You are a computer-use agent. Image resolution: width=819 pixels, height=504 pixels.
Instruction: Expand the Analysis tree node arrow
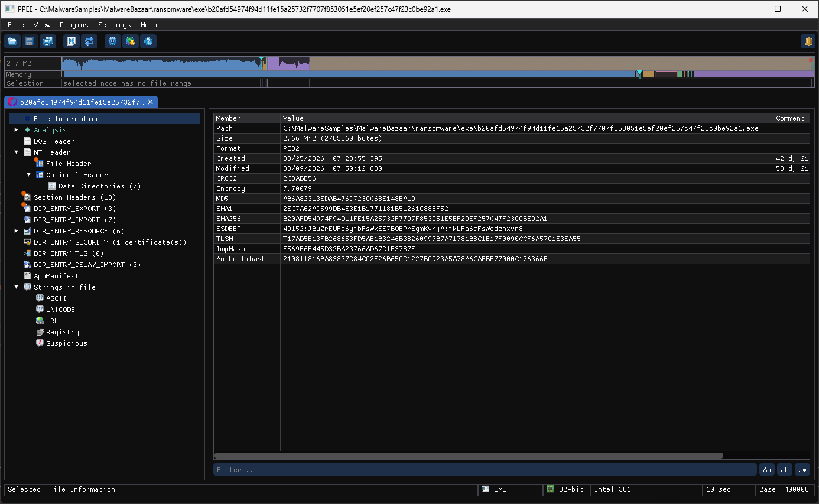pos(17,130)
